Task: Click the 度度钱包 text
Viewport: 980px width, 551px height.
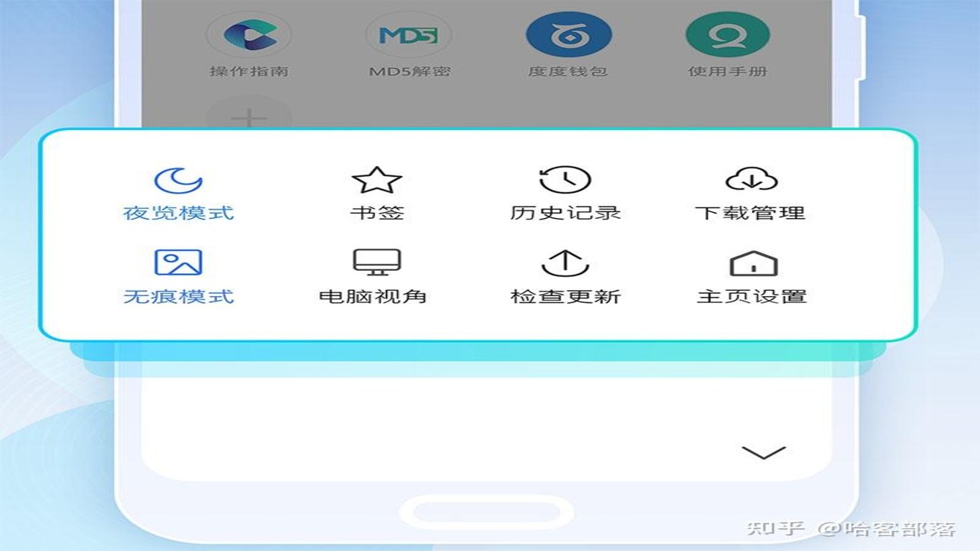Action: tap(568, 71)
